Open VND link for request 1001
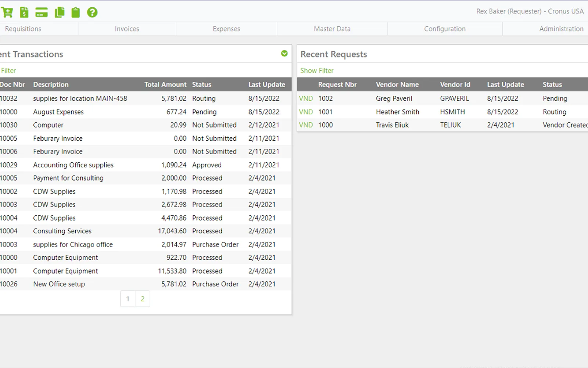Viewport: 588px width, 368px height. tap(306, 112)
